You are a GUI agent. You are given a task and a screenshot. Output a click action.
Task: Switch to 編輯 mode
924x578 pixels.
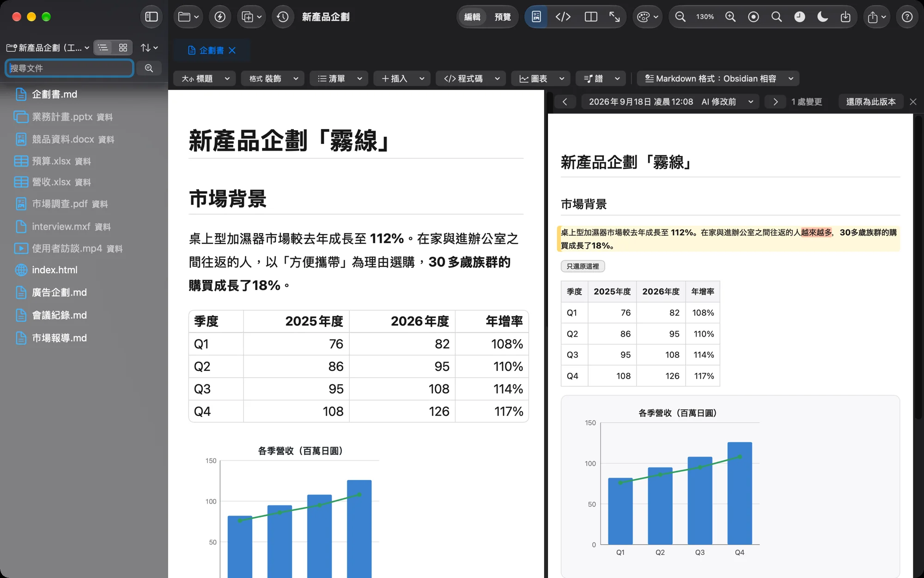[x=472, y=17]
